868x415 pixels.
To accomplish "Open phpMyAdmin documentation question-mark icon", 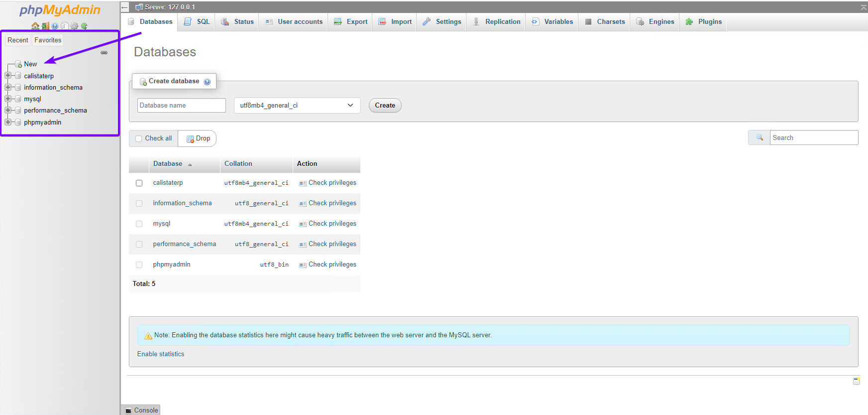I will pos(55,26).
